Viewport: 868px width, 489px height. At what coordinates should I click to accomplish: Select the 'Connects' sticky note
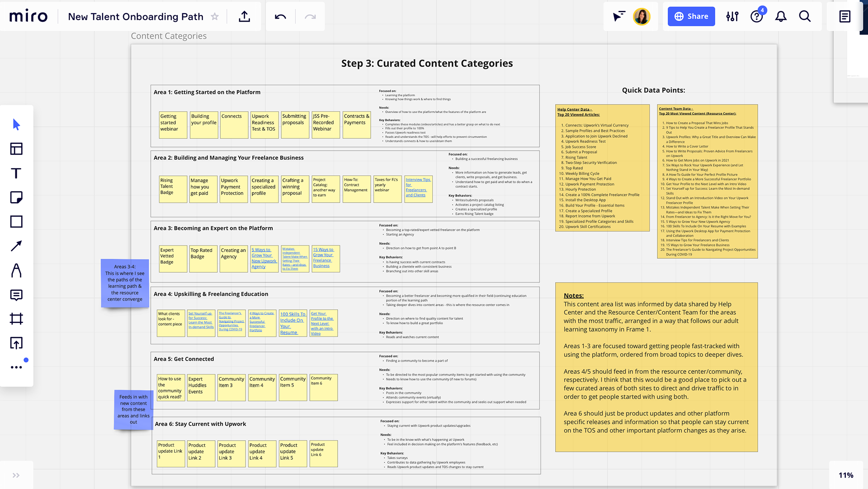(x=234, y=125)
